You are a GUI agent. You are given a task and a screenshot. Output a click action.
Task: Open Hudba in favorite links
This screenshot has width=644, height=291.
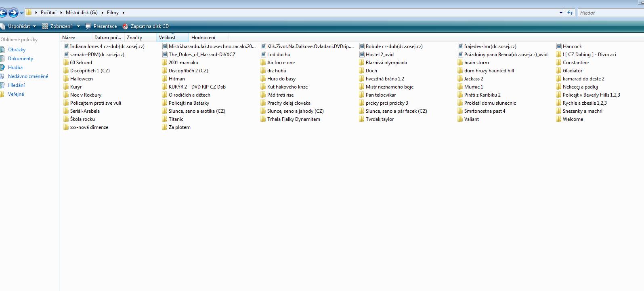(15, 67)
